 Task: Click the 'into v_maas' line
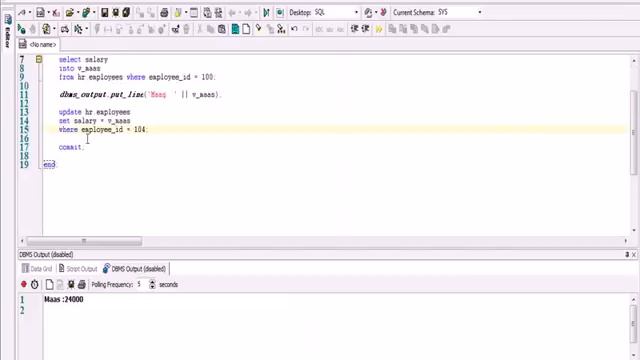(80, 69)
